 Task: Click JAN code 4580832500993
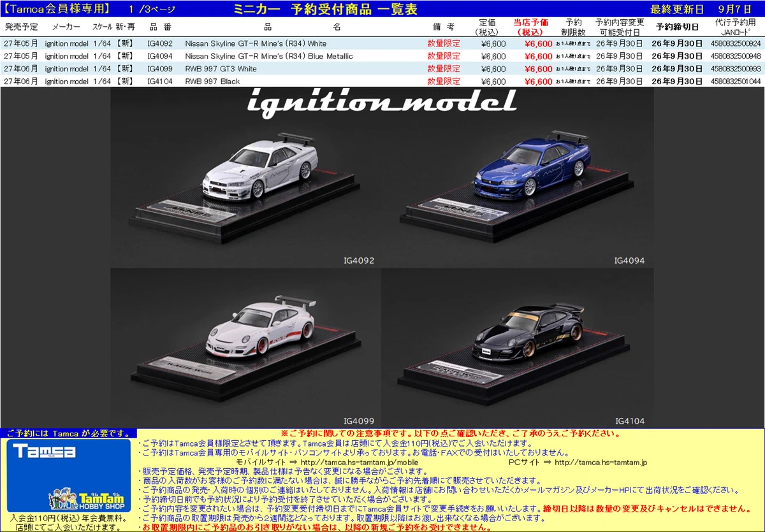(736, 69)
